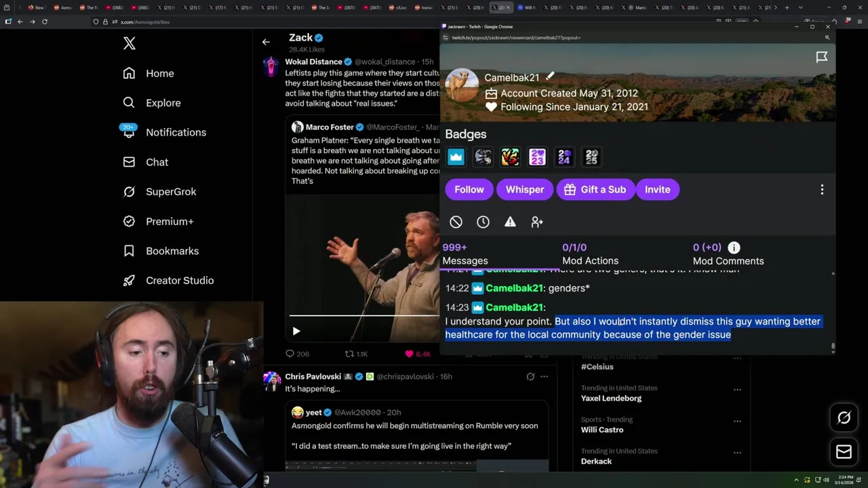The image size is (868, 488).
Task: Click the Chat envelope icon
Action: (129, 162)
